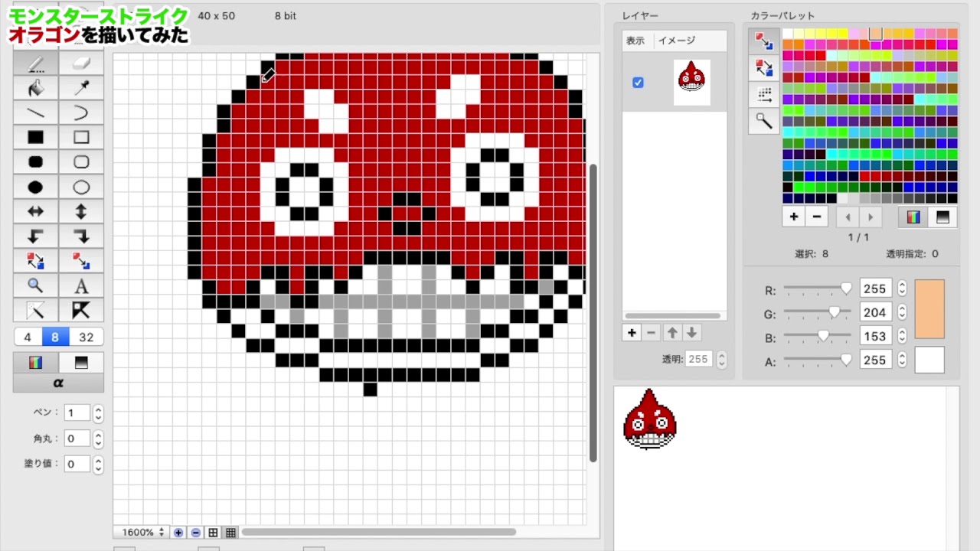Screen dimensions: 980x551
Task: Select the outlined ellipse tool
Action: click(x=81, y=187)
